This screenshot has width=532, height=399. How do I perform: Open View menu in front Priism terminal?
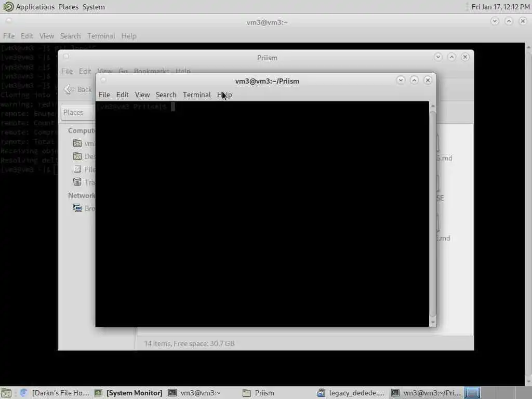click(x=142, y=95)
